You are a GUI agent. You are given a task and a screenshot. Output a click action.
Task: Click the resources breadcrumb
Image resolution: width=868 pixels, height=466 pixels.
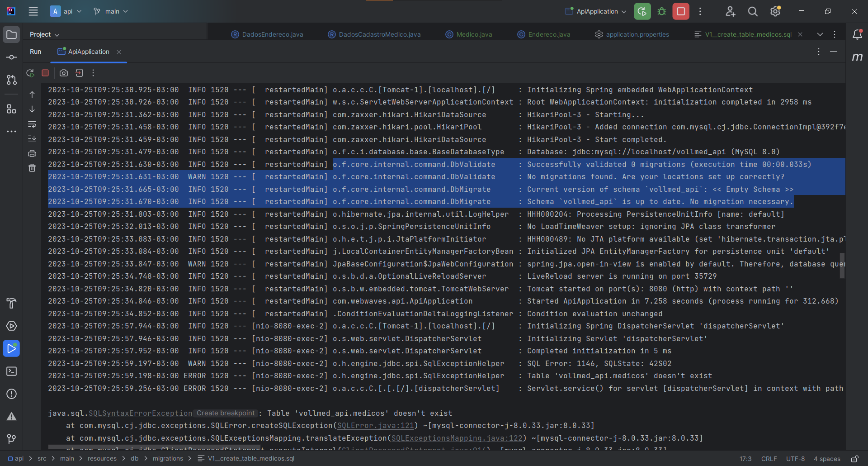[102, 458]
